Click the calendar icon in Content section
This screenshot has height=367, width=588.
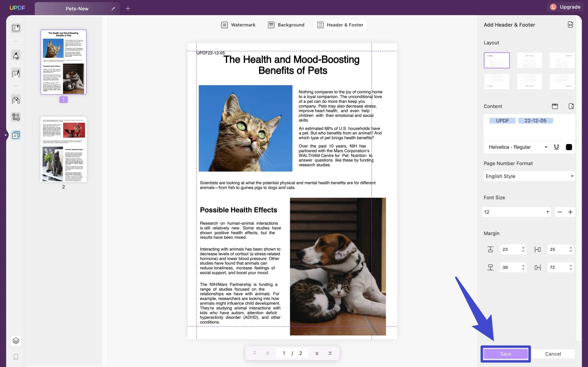555,107
